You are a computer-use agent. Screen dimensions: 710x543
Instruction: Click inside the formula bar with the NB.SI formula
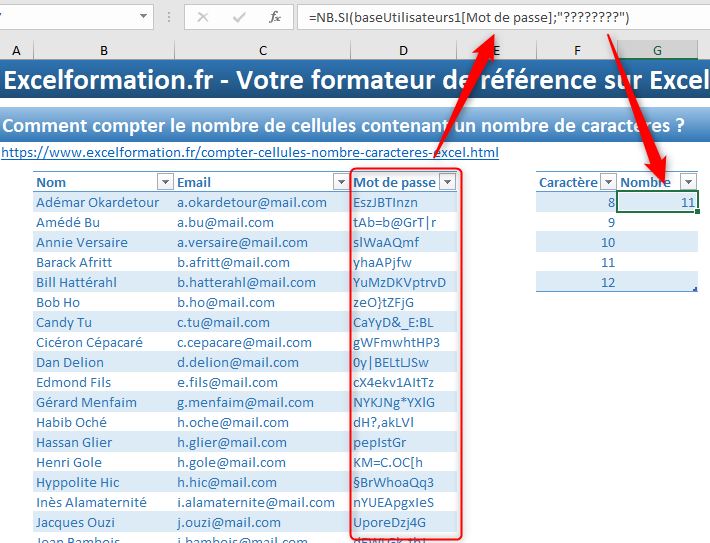500,18
